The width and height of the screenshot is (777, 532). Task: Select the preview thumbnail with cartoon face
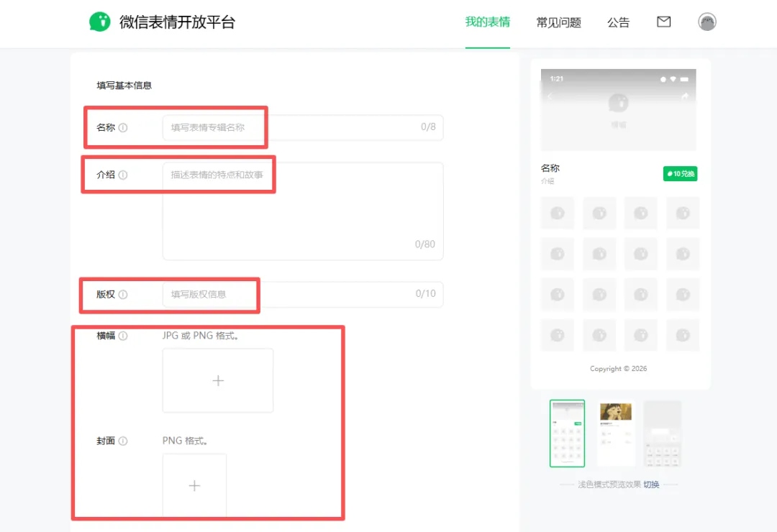pyautogui.click(x=616, y=434)
